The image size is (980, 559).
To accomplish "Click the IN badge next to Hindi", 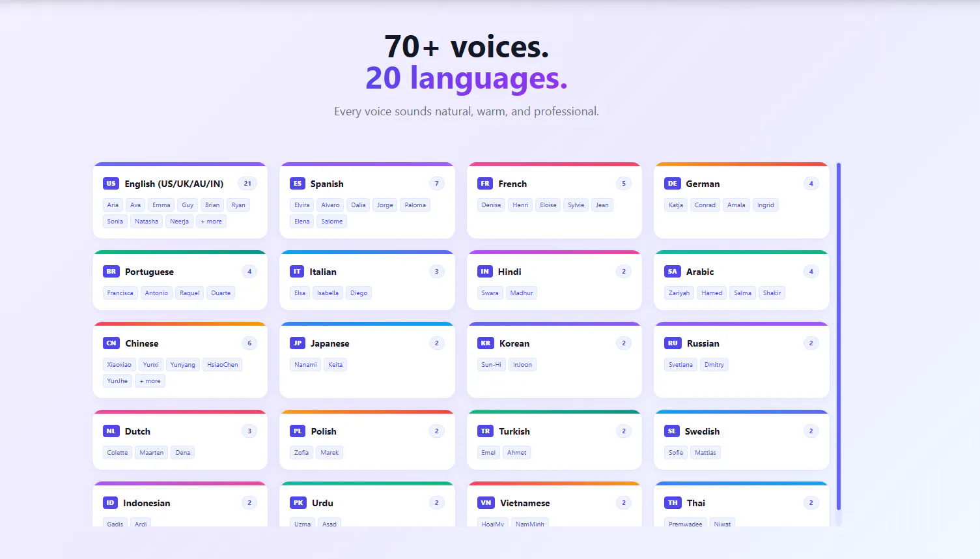I will [484, 272].
